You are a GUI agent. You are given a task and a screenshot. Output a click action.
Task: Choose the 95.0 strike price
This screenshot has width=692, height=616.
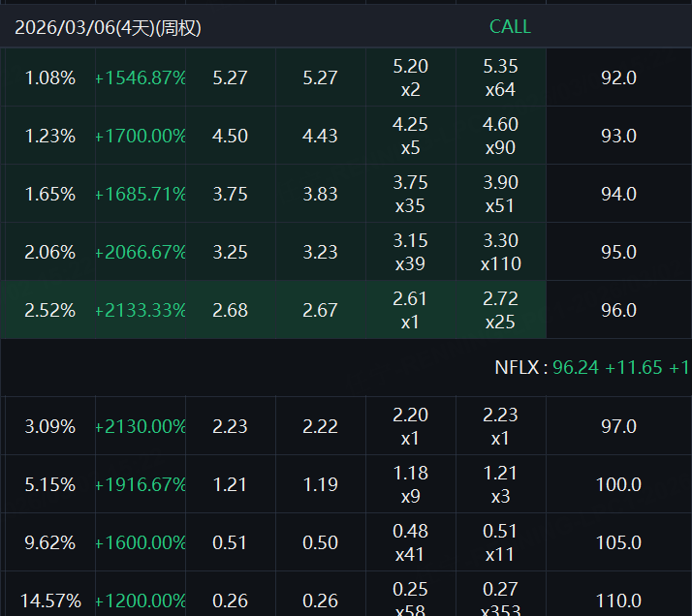[x=618, y=252]
